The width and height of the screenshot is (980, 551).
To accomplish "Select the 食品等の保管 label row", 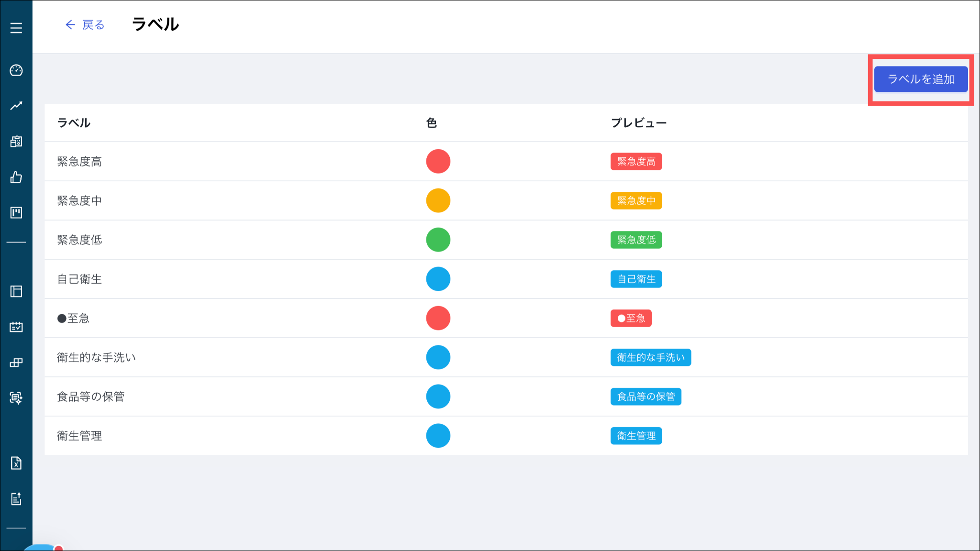I will 91,397.
